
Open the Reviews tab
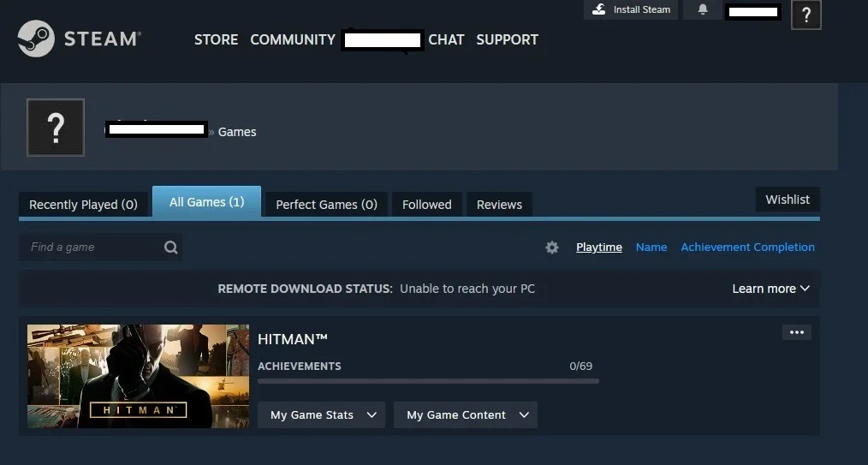(x=499, y=205)
